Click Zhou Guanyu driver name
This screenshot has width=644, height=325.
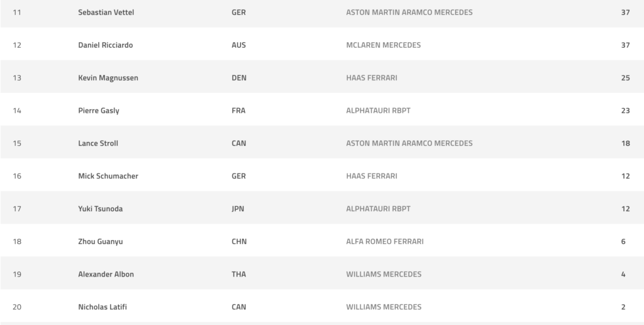(101, 241)
